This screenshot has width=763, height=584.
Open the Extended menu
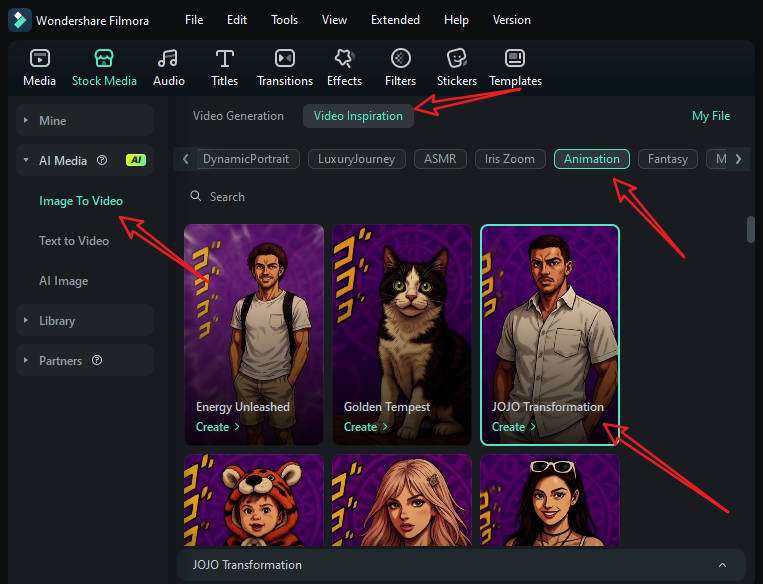(x=395, y=20)
